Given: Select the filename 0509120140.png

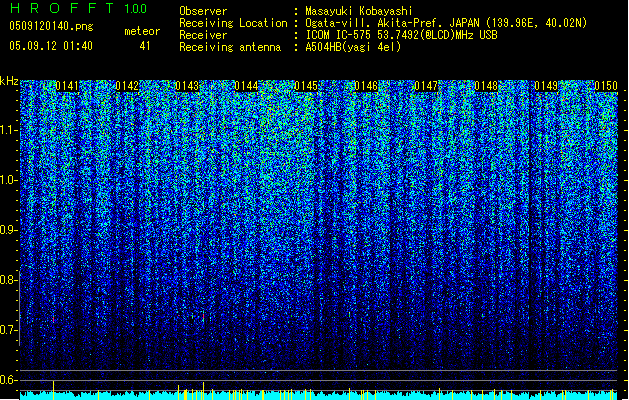Looking at the screenshot, I should coord(51,26).
